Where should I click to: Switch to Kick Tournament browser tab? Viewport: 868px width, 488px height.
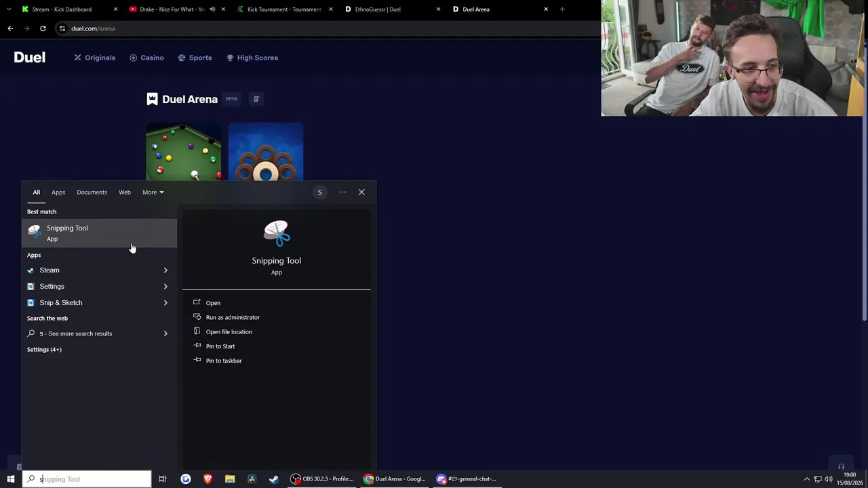pos(285,9)
